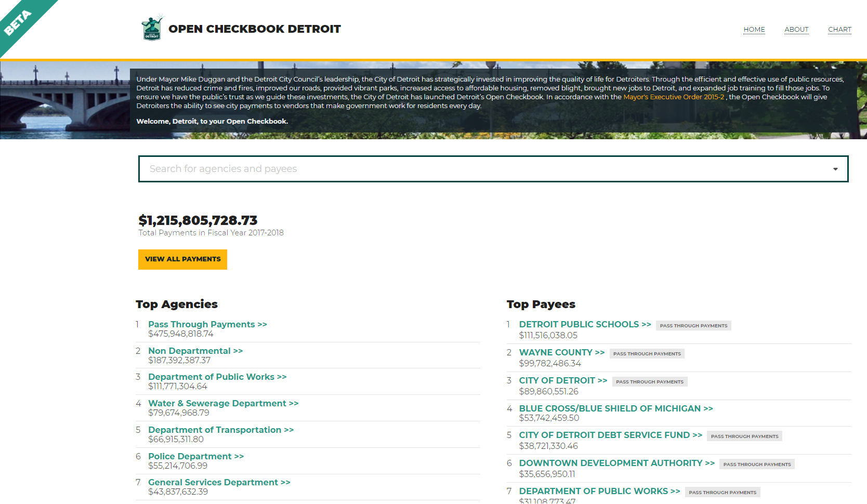Open the search dropdown arrow
The width and height of the screenshot is (867, 504).
click(835, 169)
